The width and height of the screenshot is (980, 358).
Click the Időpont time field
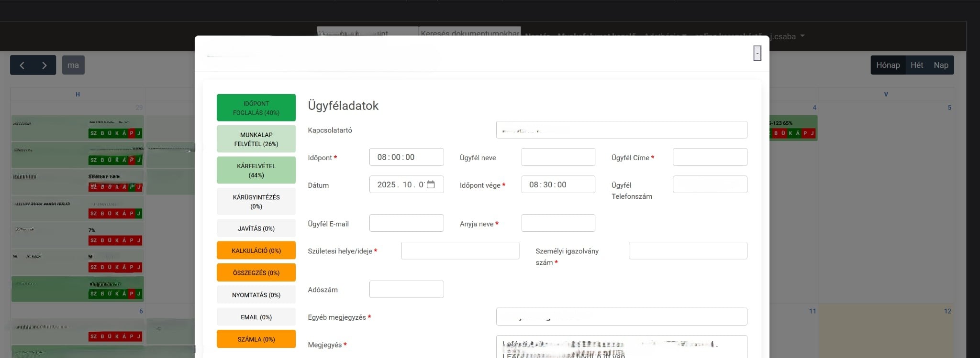point(406,157)
